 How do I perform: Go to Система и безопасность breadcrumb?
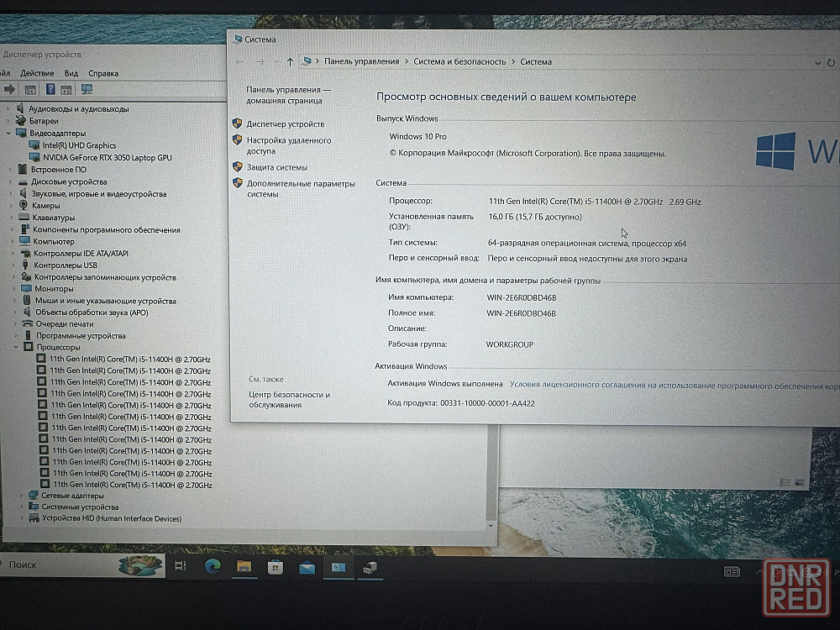[x=459, y=61]
